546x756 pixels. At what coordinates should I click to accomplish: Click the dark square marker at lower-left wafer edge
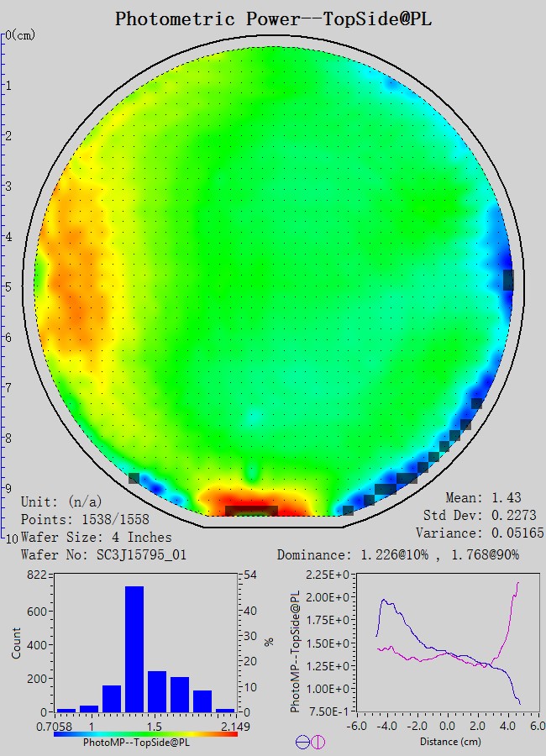click(134, 478)
